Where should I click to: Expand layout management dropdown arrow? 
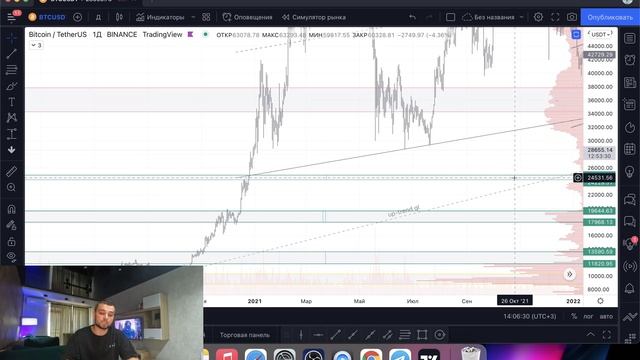pyautogui.click(x=522, y=17)
